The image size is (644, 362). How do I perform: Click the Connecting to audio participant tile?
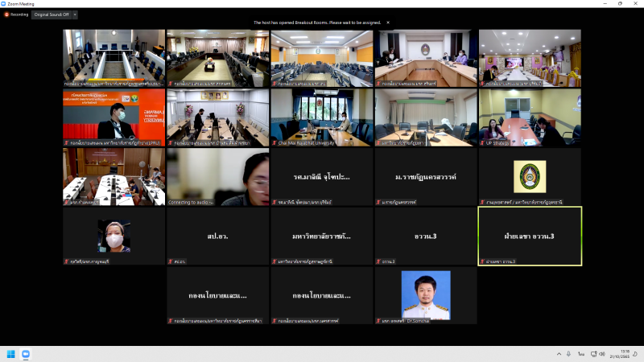pyautogui.click(x=217, y=177)
